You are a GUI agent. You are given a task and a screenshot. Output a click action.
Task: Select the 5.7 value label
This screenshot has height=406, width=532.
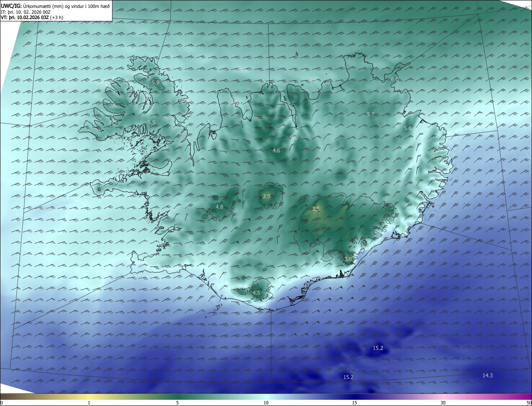tap(371, 114)
